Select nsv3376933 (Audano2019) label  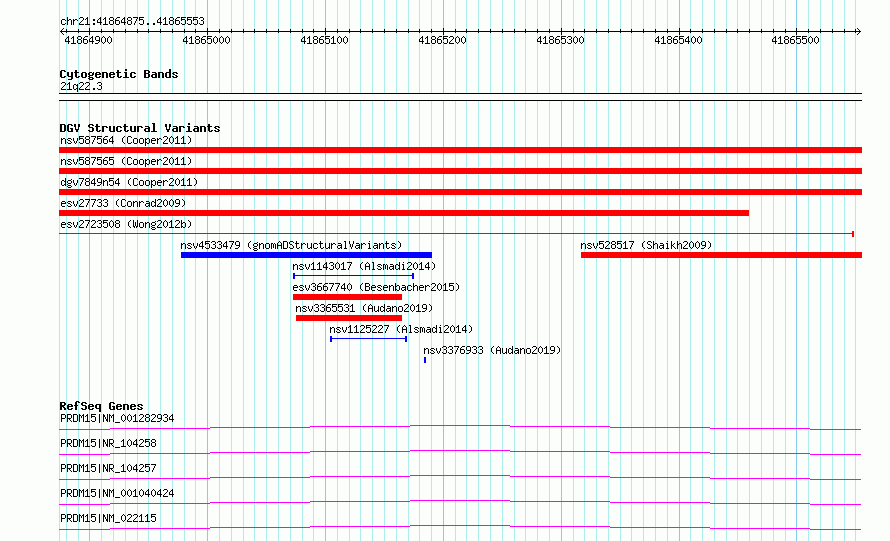pyautogui.click(x=492, y=350)
